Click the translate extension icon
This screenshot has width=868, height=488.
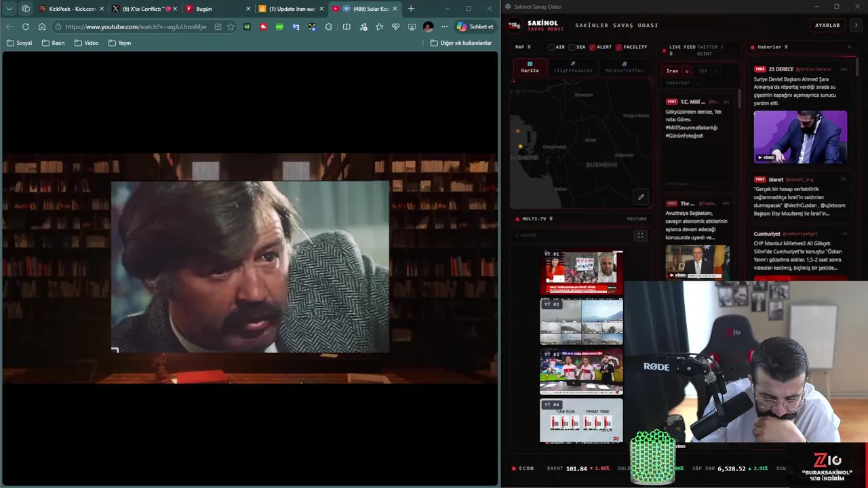296,26
